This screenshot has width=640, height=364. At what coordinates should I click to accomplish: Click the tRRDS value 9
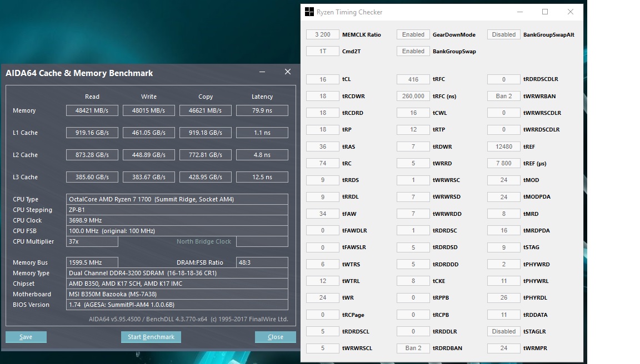click(x=323, y=180)
